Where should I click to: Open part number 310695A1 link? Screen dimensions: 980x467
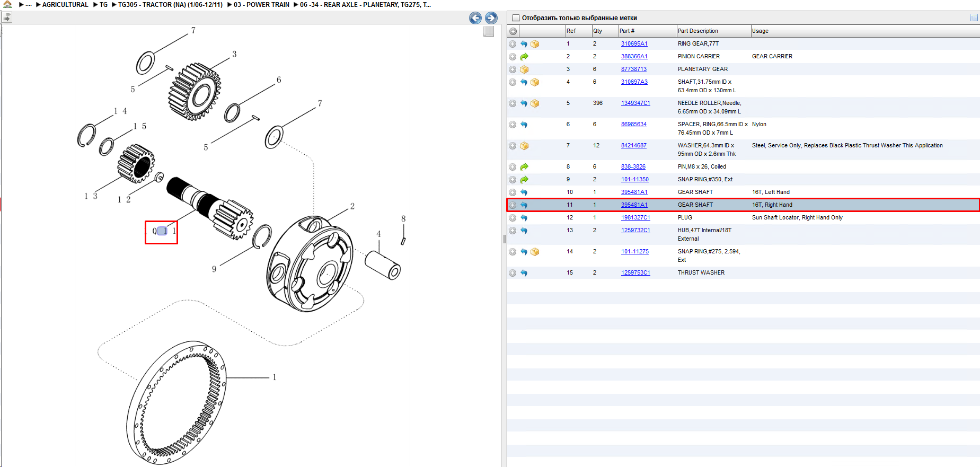pos(634,44)
